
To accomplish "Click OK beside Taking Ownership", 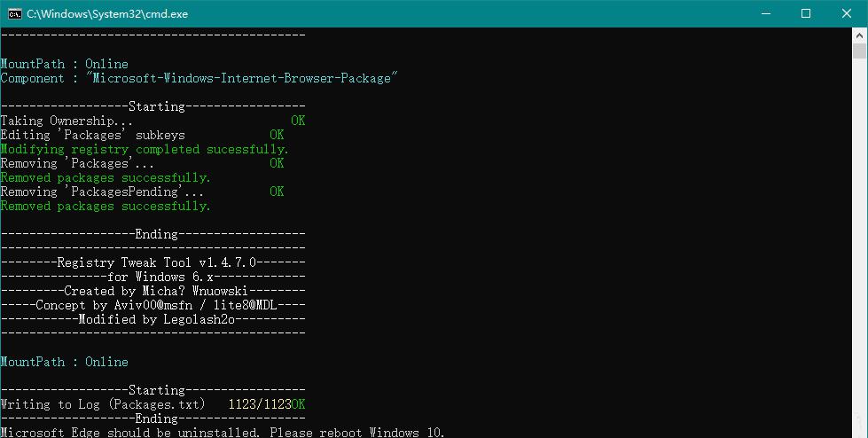I will [x=298, y=121].
